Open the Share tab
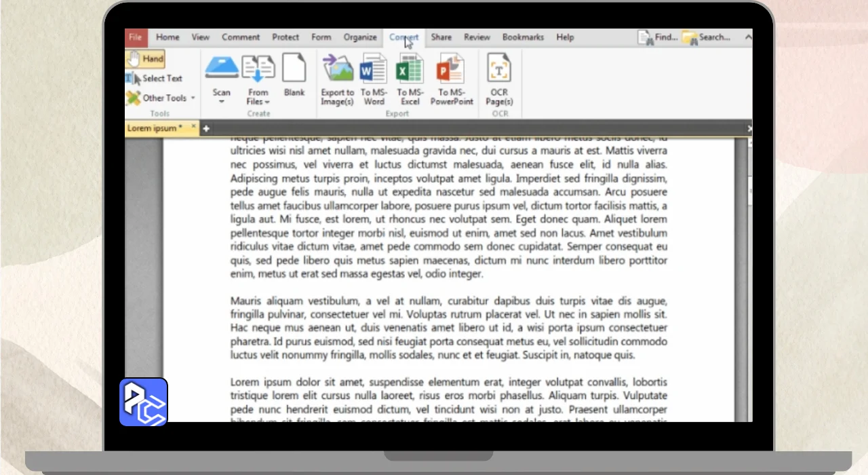 [441, 37]
